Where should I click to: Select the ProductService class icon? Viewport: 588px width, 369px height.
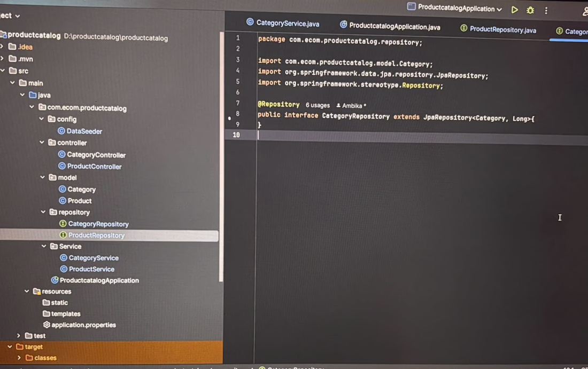[x=64, y=269]
